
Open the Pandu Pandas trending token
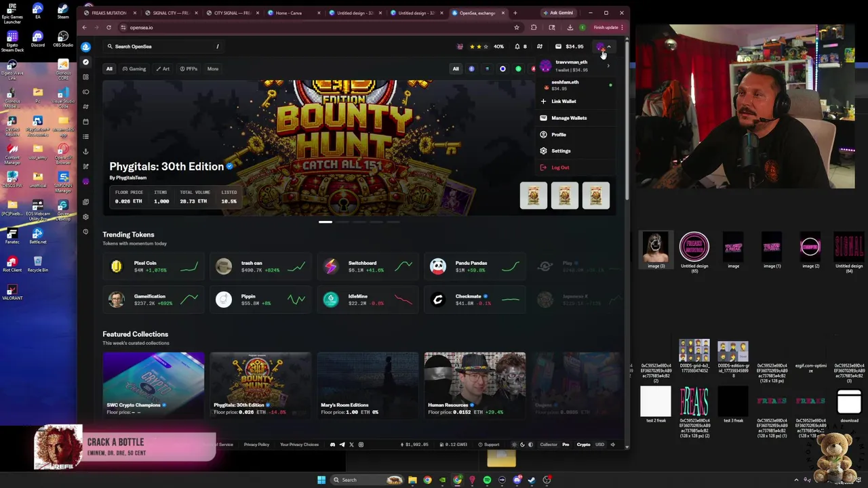pyautogui.click(x=474, y=266)
